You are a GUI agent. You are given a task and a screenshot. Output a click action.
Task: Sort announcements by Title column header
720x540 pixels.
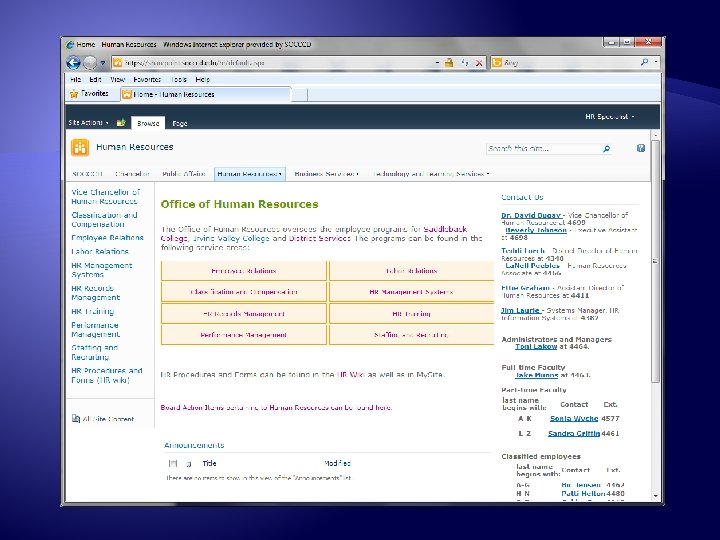pyautogui.click(x=209, y=463)
